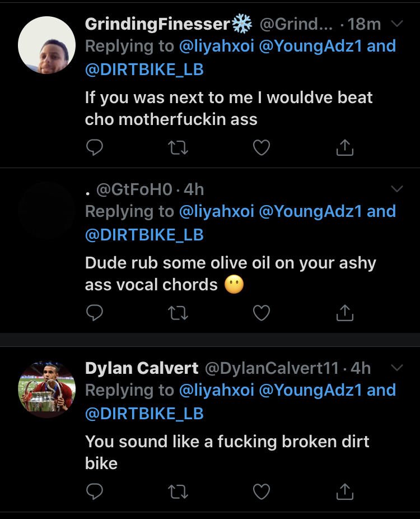The height and width of the screenshot is (519, 420).
Task: Reply to the olive oil tweet
Action: (95, 313)
